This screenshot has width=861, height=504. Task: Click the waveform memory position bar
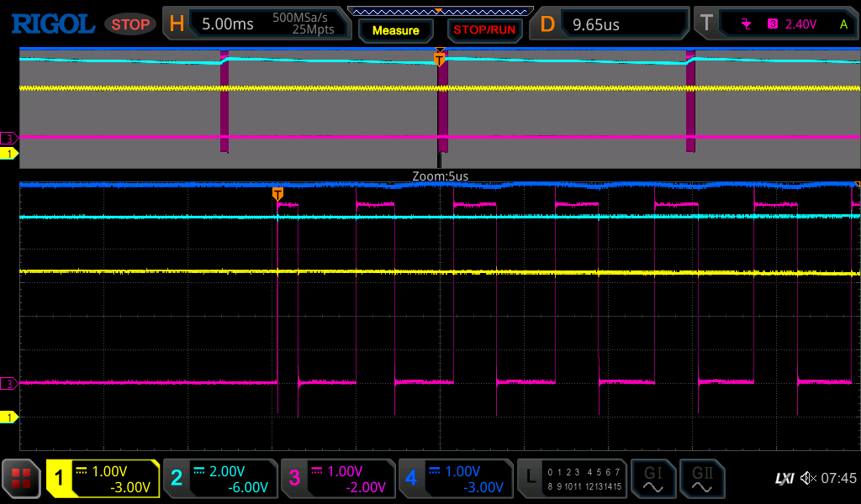point(441,12)
